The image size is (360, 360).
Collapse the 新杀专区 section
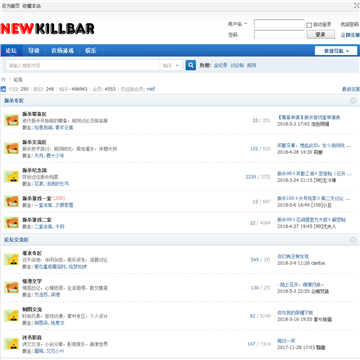click(353, 101)
